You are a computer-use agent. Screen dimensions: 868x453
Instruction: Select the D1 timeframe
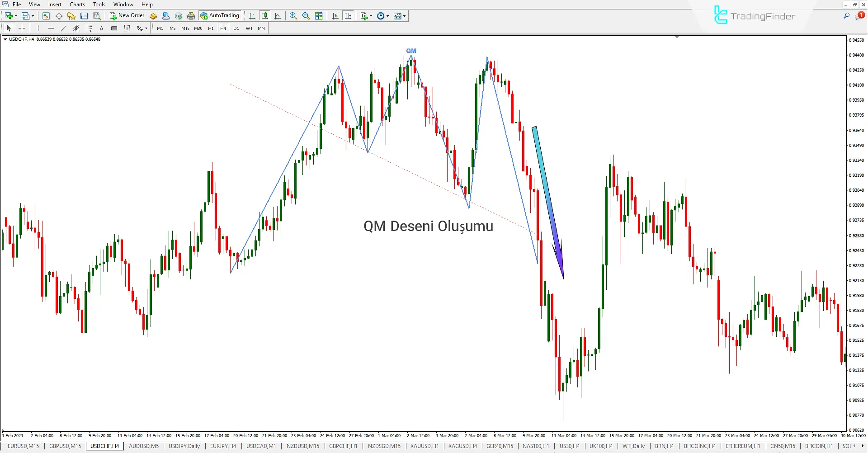(236, 28)
